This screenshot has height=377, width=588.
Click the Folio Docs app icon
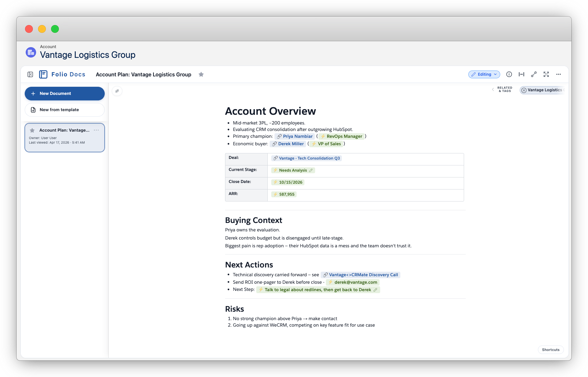coord(43,74)
